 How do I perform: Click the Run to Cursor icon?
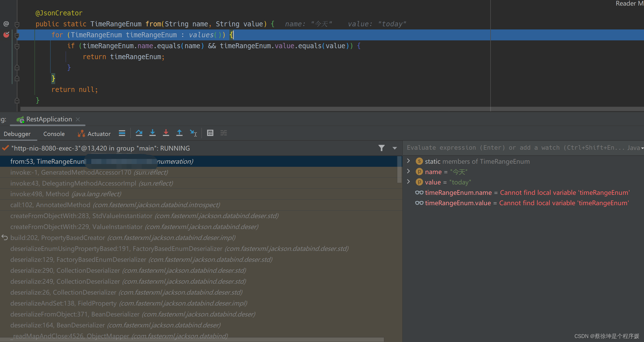(x=193, y=133)
